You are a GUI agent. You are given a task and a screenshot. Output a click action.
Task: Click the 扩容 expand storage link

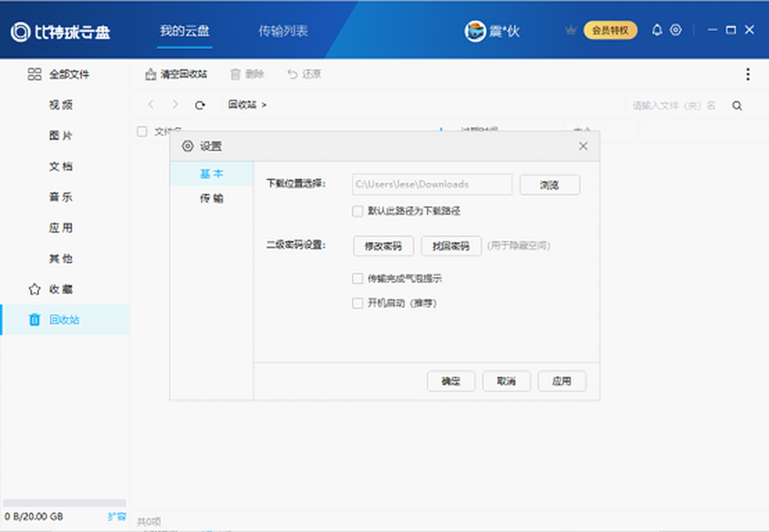click(117, 517)
